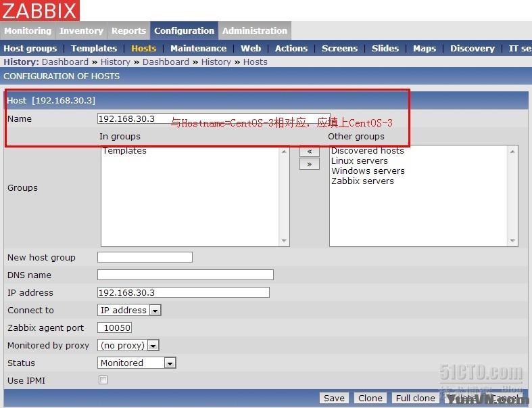Toggle the Use IPMI checkbox
The image size is (532, 408).
pyautogui.click(x=103, y=380)
